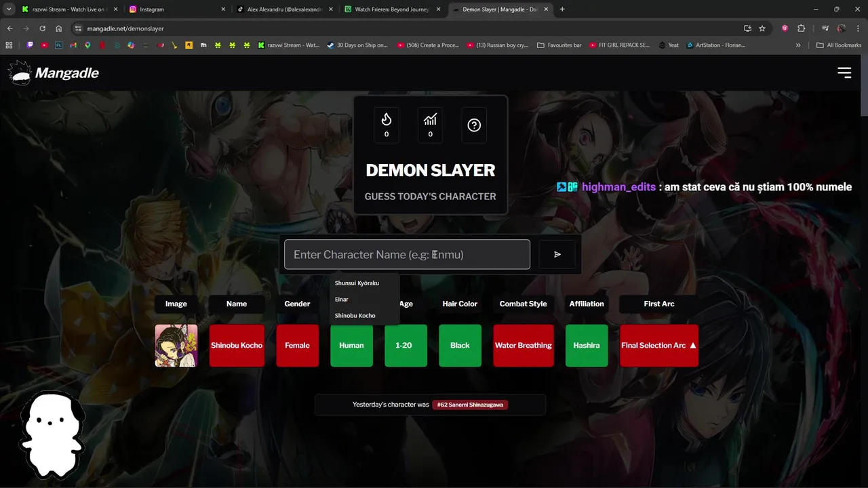Open the apps grid in bookmarks bar
This screenshot has height=488, width=868.
[9, 45]
